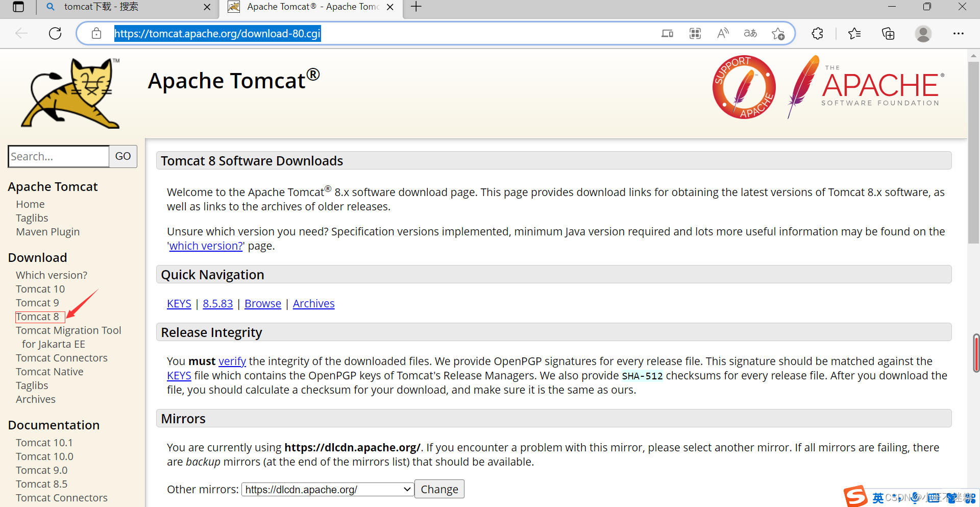Viewport: 980px width, 507px height.
Task: Open the Browse link
Action: pyautogui.click(x=263, y=304)
